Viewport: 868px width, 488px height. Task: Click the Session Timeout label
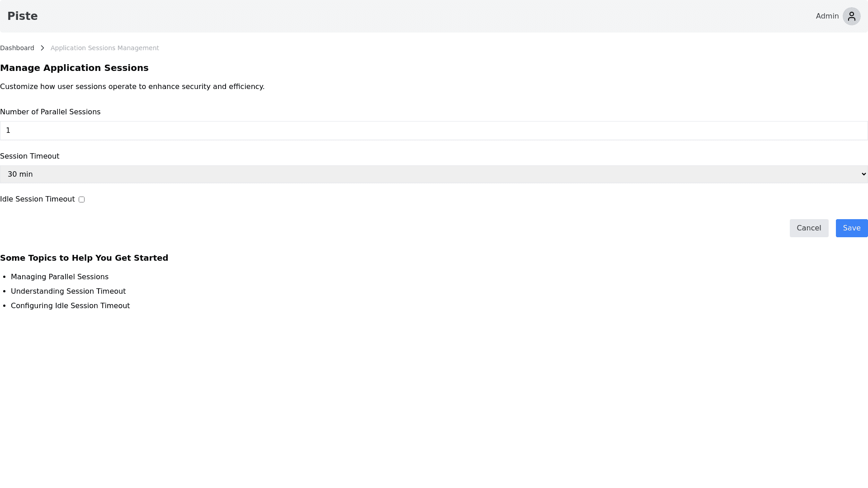click(x=30, y=156)
